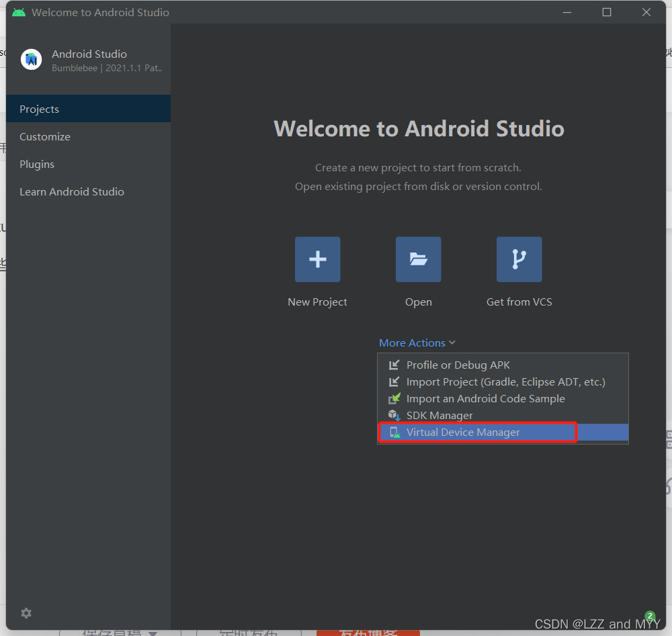Click the Virtual Device Manager phone icon
The height and width of the screenshot is (636, 672).
[394, 432]
